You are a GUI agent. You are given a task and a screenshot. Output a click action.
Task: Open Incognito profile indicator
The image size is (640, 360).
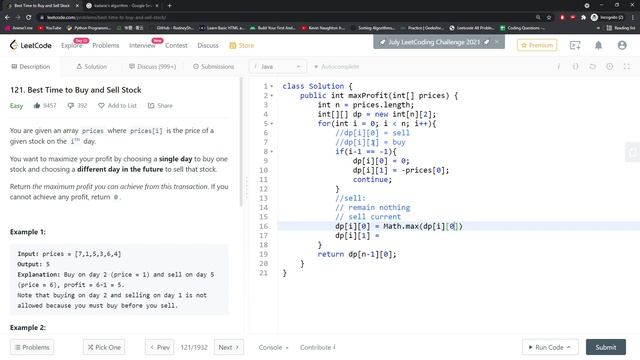607,18
